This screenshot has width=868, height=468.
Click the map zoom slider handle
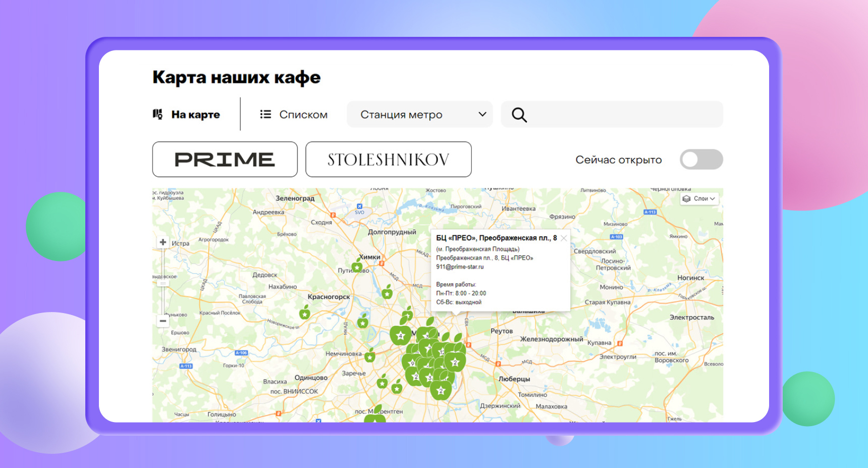point(163,284)
